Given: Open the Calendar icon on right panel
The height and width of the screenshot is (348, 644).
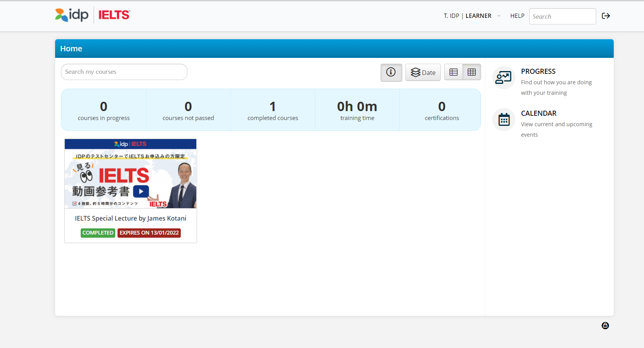Looking at the screenshot, I should coord(504,119).
